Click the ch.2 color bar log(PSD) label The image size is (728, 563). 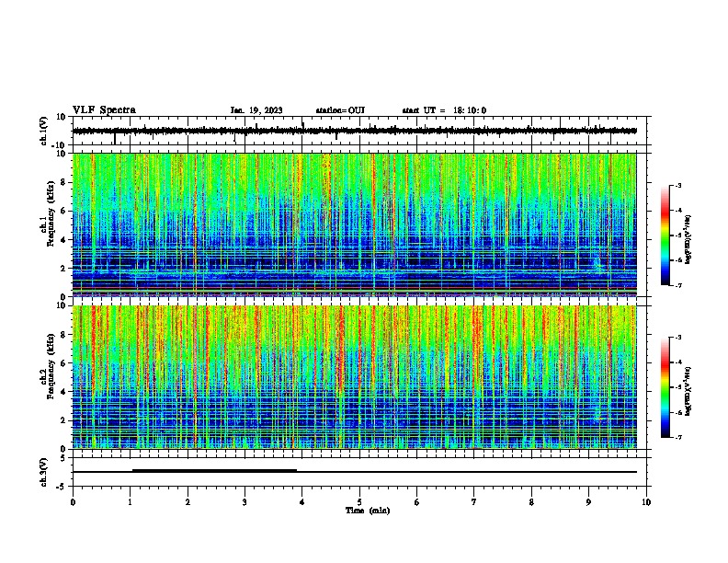[688, 392]
